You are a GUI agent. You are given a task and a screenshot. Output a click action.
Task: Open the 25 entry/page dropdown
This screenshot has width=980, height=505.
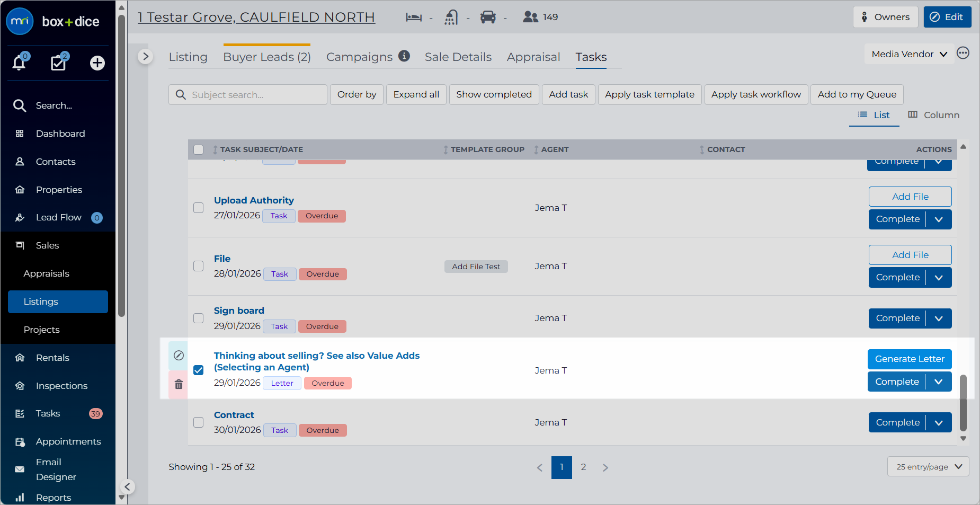click(928, 467)
